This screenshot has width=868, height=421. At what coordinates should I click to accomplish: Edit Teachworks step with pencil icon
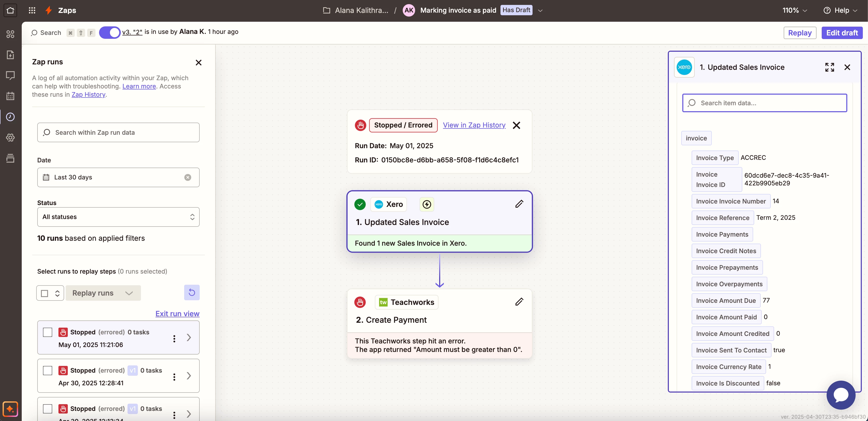pyautogui.click(x=519, y=302)
